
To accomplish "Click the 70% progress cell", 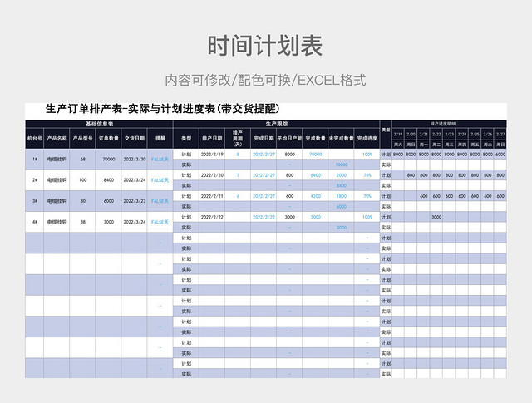I will (x=367, y=196).
